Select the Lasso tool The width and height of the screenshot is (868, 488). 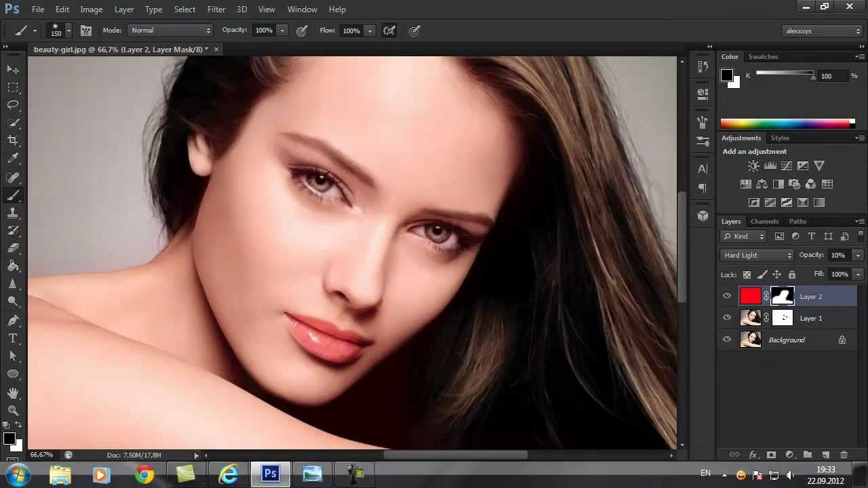click(x=13, y=105)
